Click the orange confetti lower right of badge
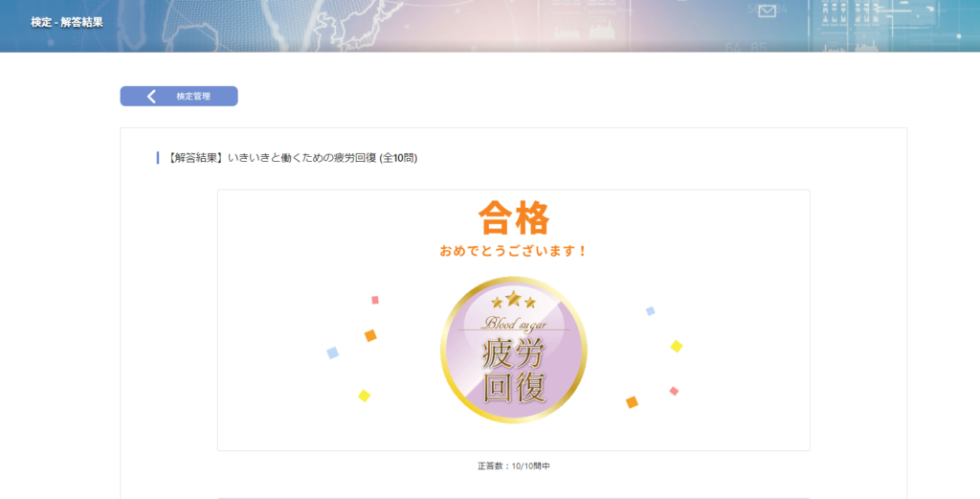The width and height of the screenshot is (980, 499). point(632,402)
